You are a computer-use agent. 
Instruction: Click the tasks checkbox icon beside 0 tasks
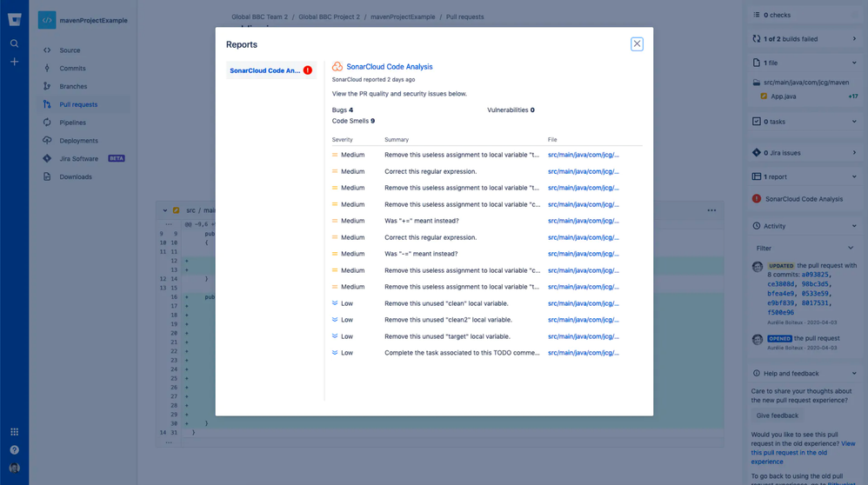[x=756, y=121]
